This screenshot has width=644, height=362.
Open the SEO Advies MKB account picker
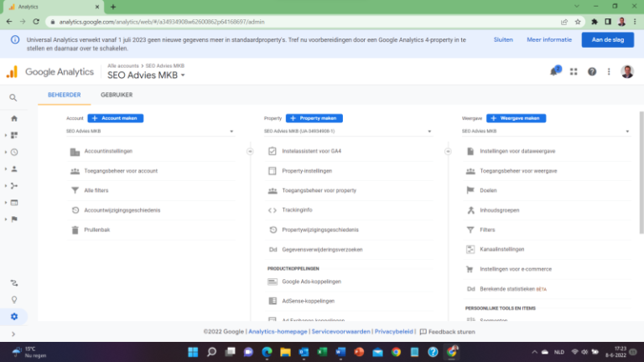tap(146, 75)
